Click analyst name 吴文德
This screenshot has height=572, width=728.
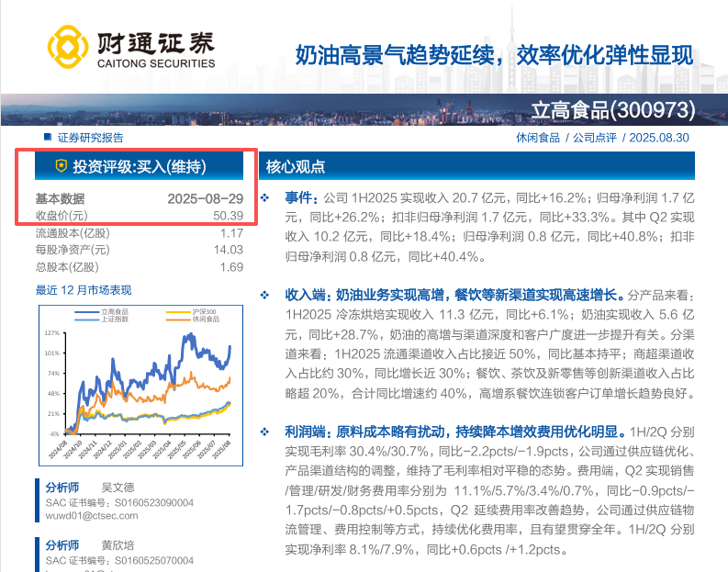pyautogui.click(x=118, y=488)
